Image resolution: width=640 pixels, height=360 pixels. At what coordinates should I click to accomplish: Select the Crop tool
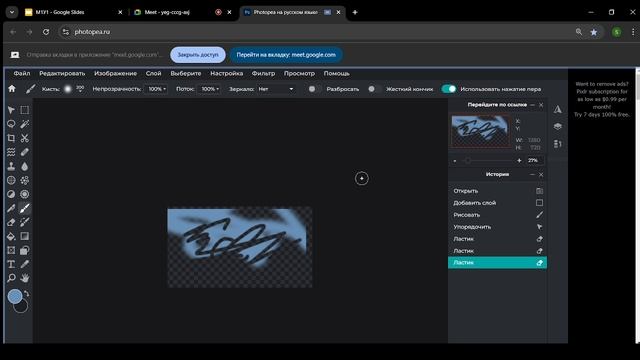[11, 138]
